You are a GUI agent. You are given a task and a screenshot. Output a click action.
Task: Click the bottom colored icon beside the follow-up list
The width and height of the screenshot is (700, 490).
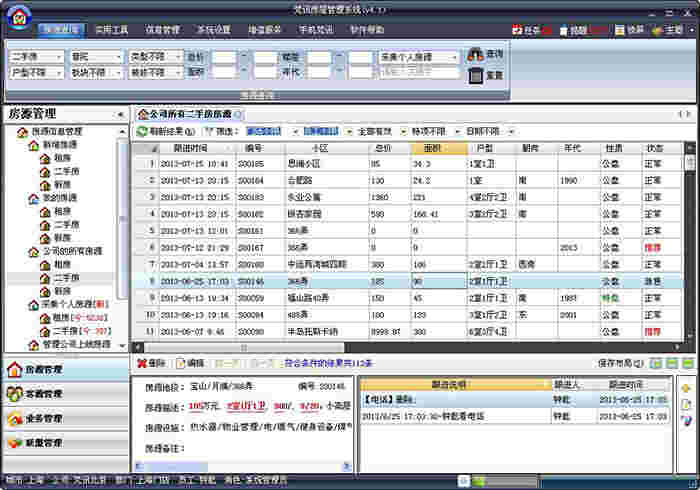686,420
